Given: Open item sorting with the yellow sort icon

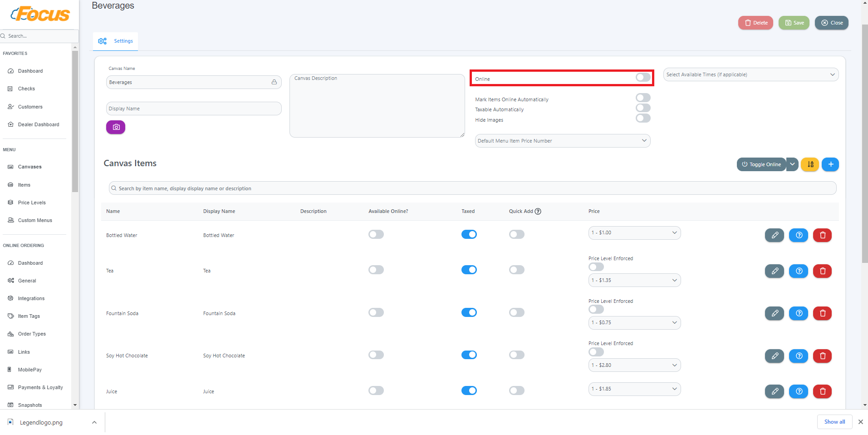Looking at the screenshot, I should pyautogui.click(x=810, y=164).
